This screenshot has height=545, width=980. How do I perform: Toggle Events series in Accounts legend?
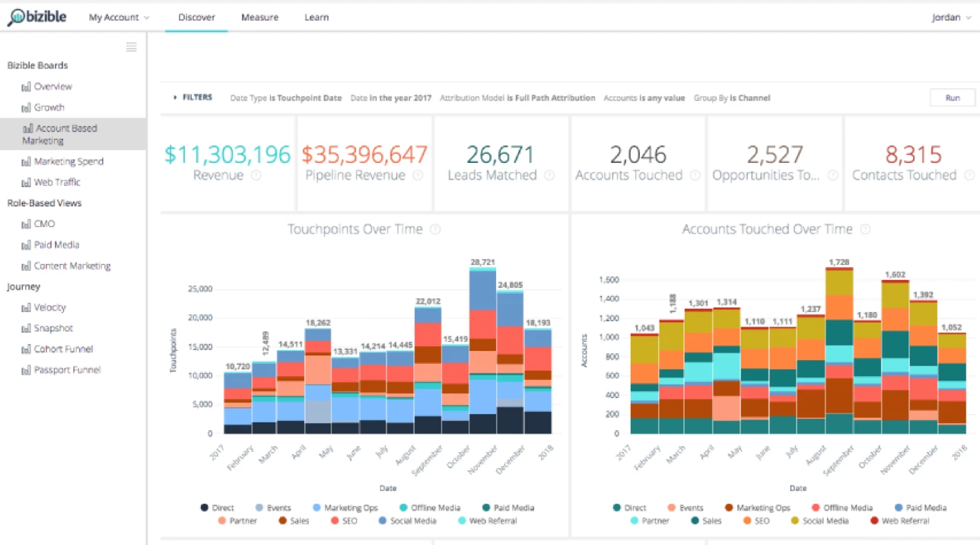click(684, 508)
